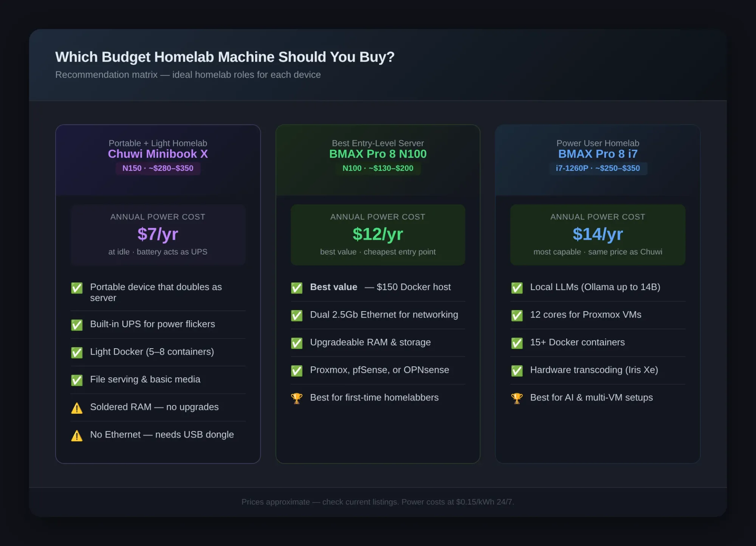756x546 pixels.
Task: Click 'ANNUAL POWER COST' label in BMAX i7 card
Action: tap(598, 217)
